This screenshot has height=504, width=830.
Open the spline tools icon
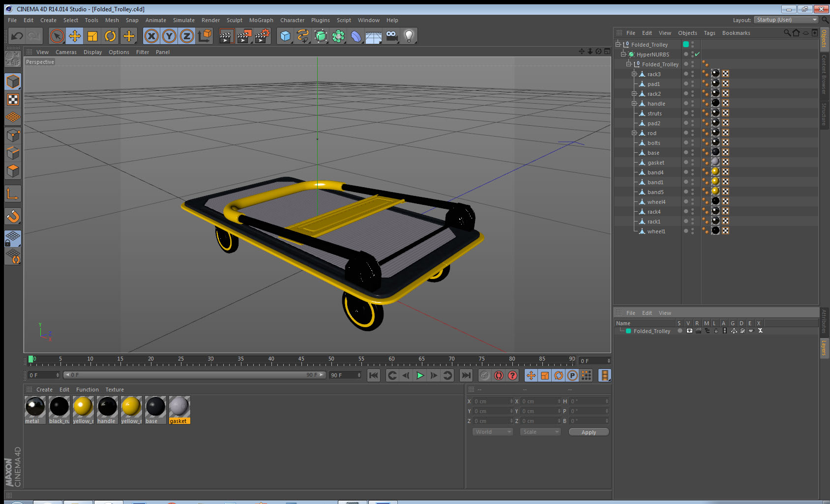point(303,36)
